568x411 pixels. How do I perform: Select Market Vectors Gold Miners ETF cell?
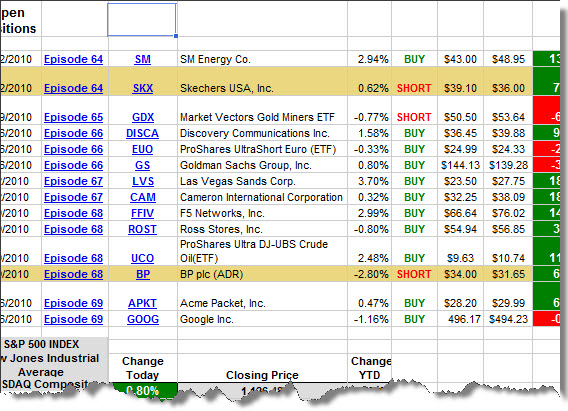(x=262, y=110)
